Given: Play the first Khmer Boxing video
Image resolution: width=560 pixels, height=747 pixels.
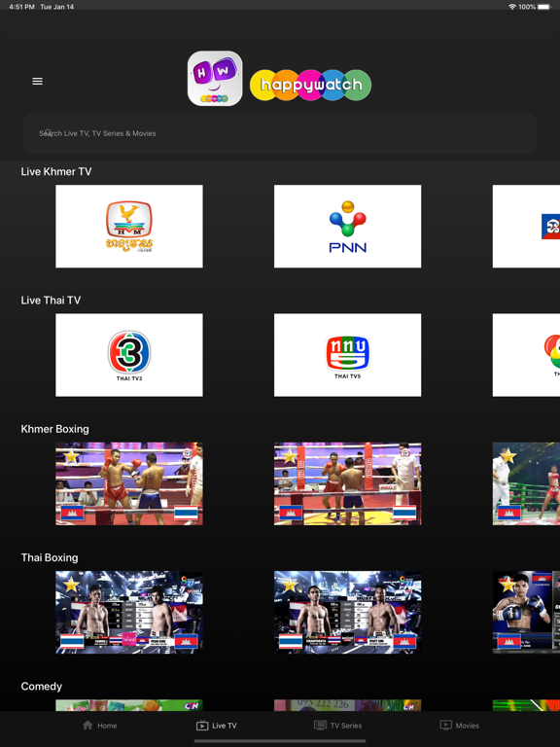Looking at the screenshot, I should [129, 483].
